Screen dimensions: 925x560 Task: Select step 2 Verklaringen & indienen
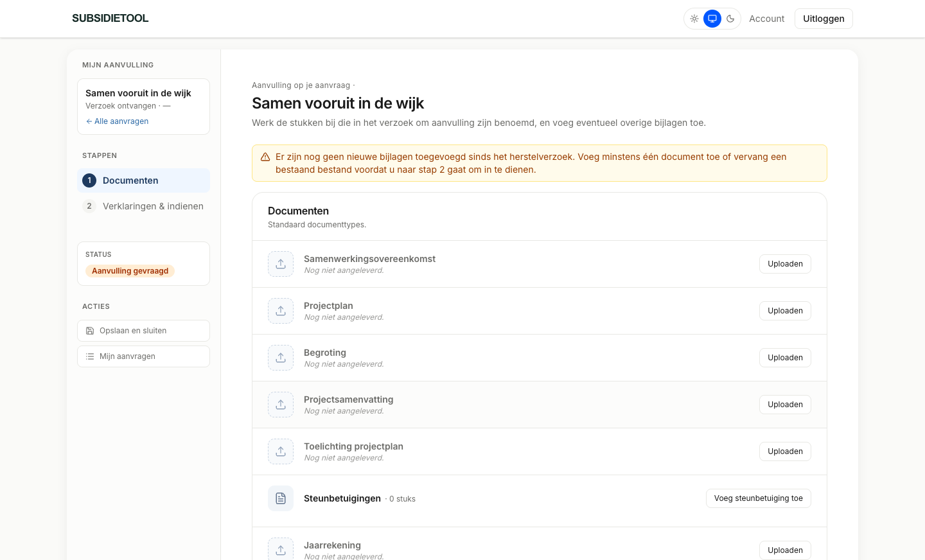coord(143,206)
